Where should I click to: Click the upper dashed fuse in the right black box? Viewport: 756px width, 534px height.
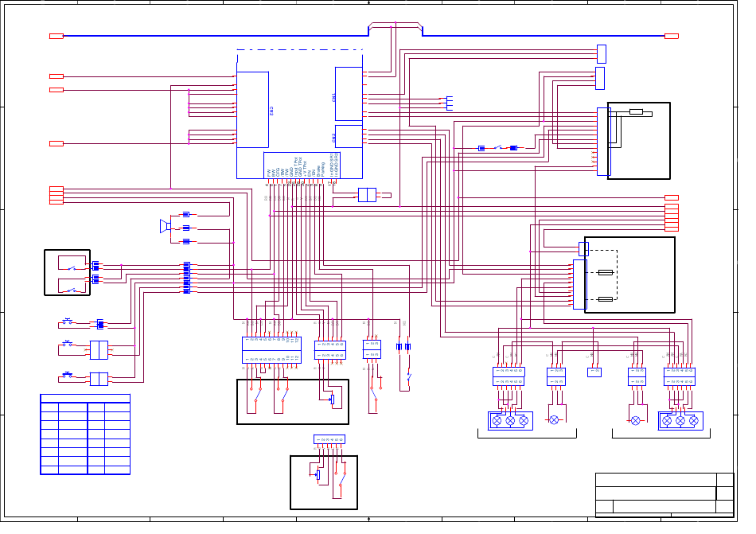click(606, 273)
